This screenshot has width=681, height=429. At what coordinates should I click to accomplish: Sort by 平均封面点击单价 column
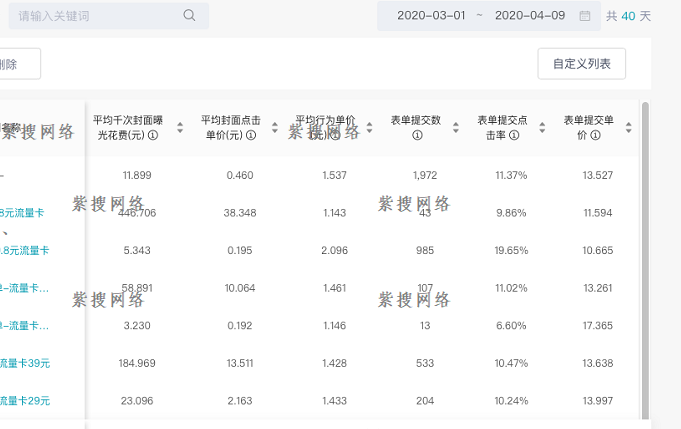click(x=274, y=127)
